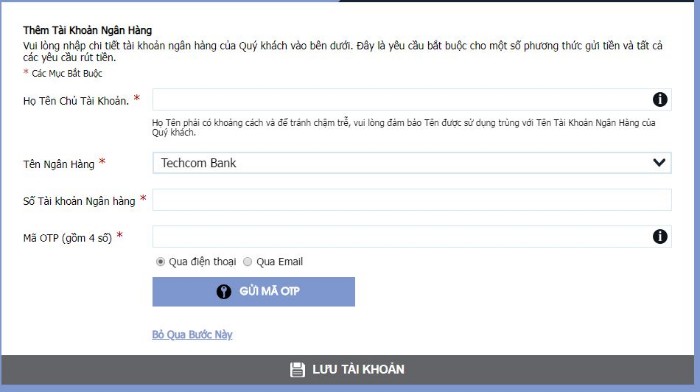Click the Số Tài khoản Ngân hàng label
This screenshot has width=700, height=392.
click(x=79, y=201)
